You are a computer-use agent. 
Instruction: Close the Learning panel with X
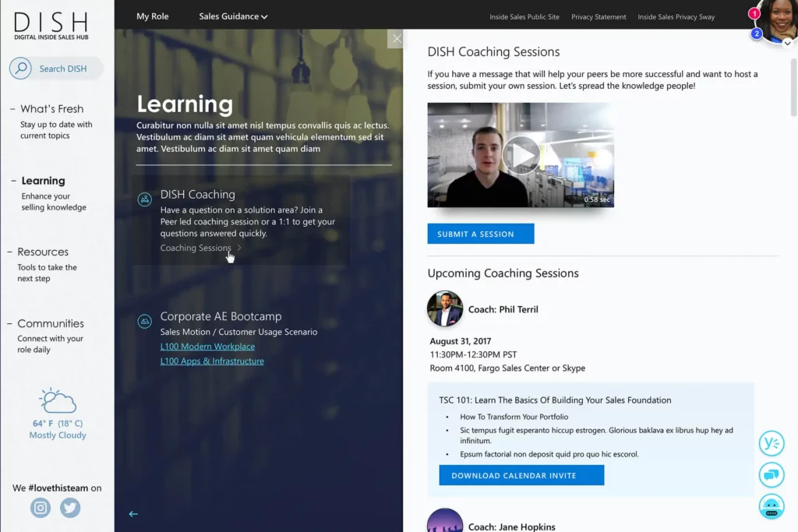(x=397, y=39)
